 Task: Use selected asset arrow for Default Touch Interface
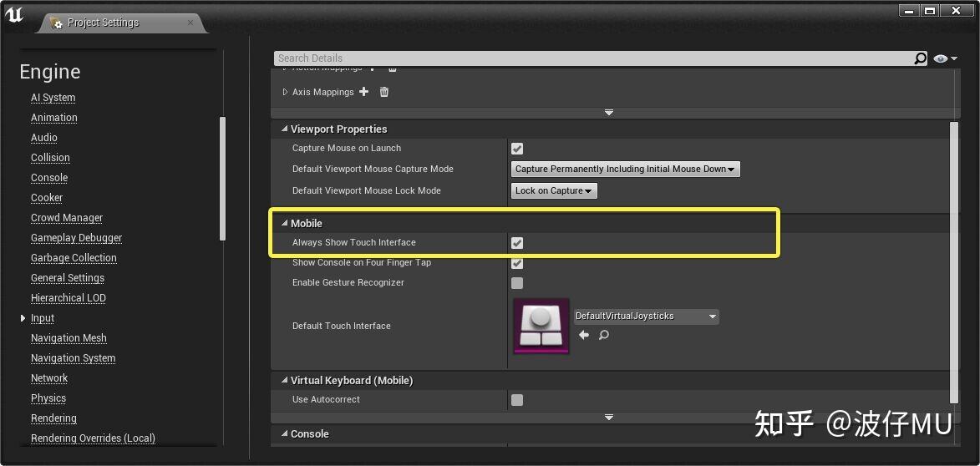(x=584, y=336)
